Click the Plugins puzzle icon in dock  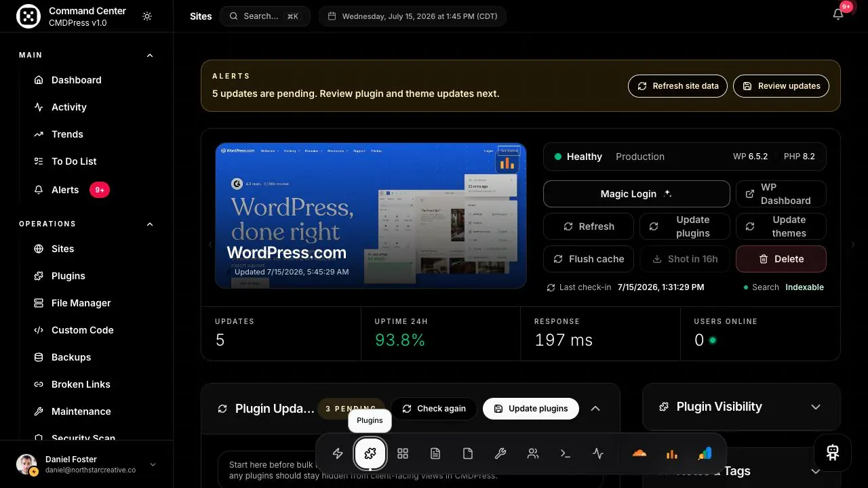(x=370, y=453)
